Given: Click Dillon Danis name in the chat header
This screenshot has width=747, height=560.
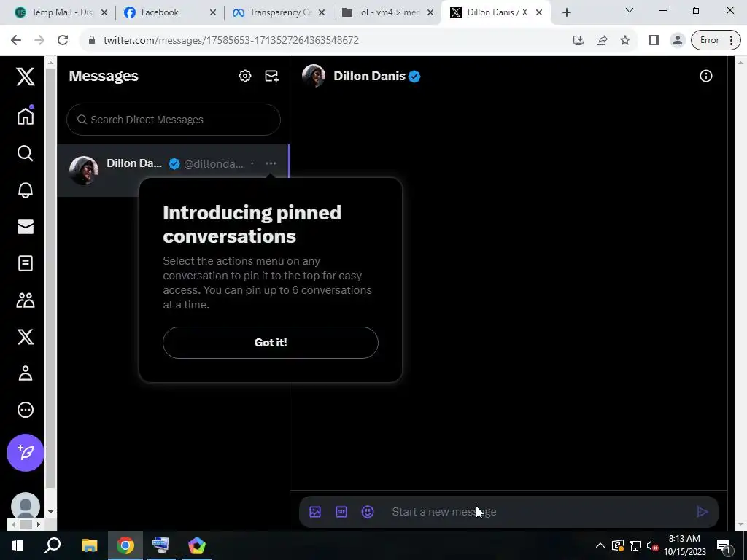Looking at the screenshot, I should pos(369,76).
